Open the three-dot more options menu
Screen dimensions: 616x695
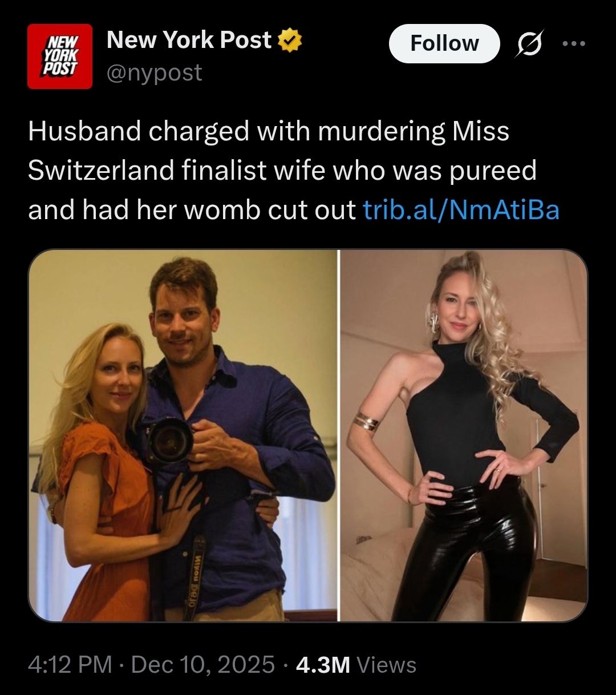point(573,43)
